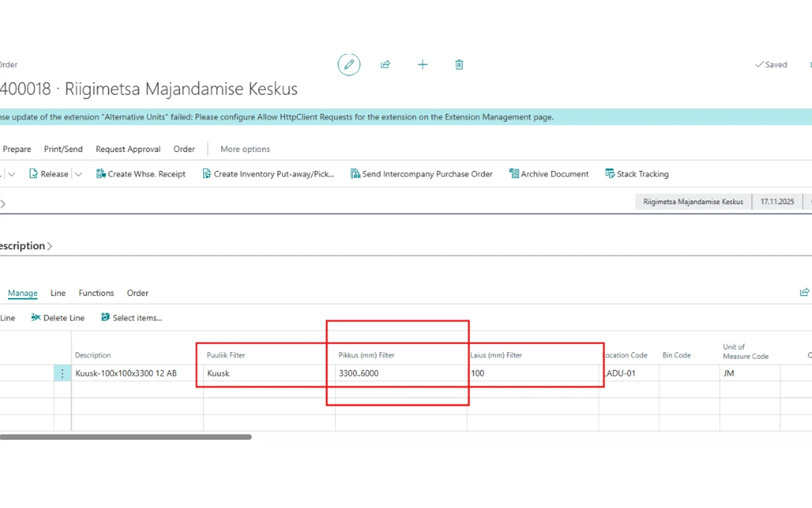
Task: Click the Puuliik Filter field with Kuusk
Action: click(269, 373)
